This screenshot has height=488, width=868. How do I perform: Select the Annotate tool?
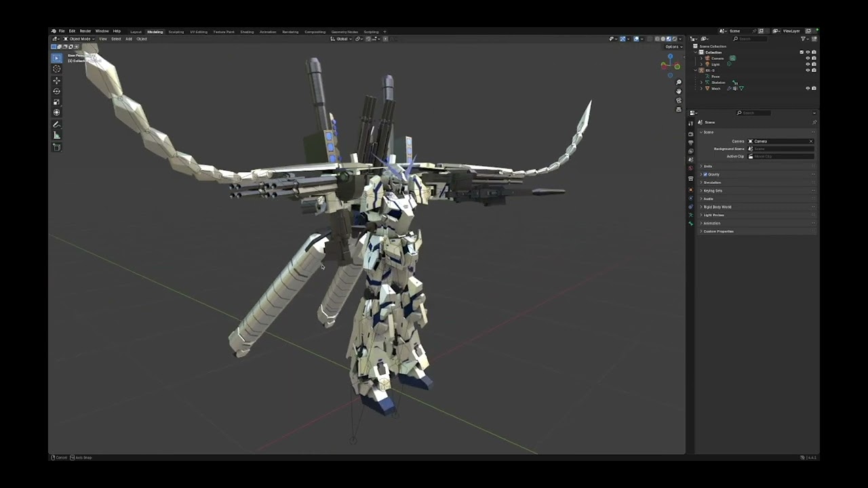pos(56,125)
